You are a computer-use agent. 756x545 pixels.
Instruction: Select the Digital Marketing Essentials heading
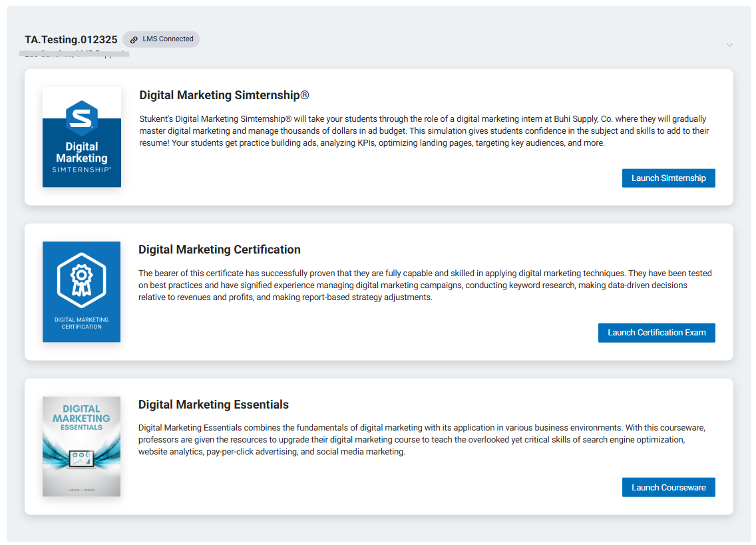click(214, 404)
